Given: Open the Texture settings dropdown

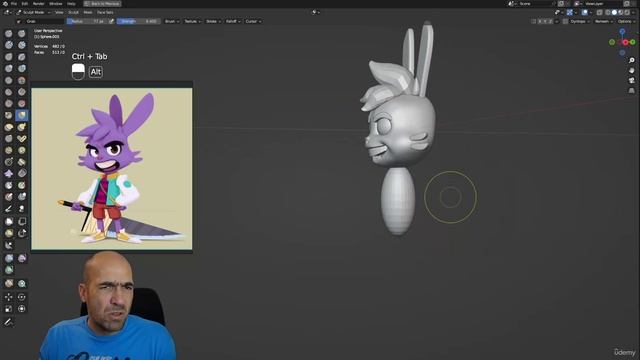Looking at the screenshot, I should tap(192, 21).
